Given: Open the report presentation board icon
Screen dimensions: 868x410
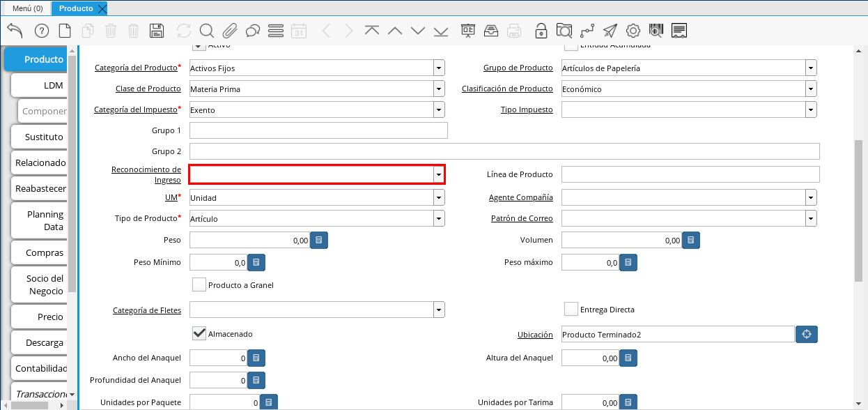Looking at the screenshot, I should point(468,31).
